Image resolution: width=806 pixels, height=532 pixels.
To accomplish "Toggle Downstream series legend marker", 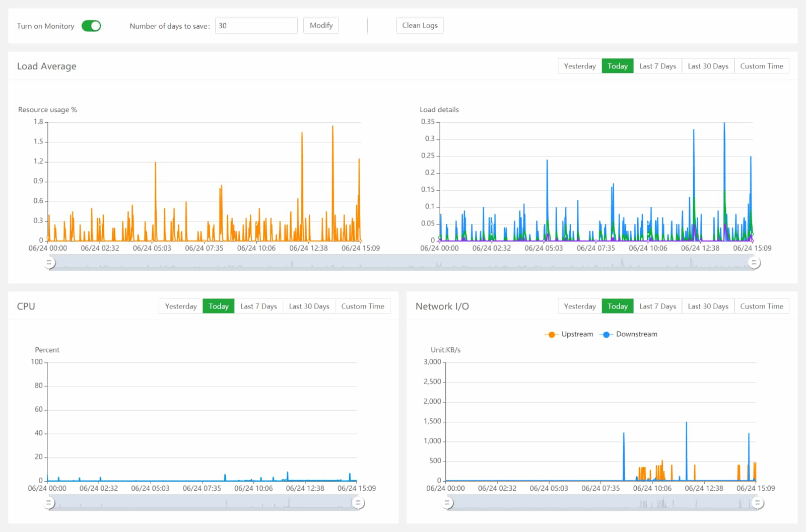I will [607, 334].
